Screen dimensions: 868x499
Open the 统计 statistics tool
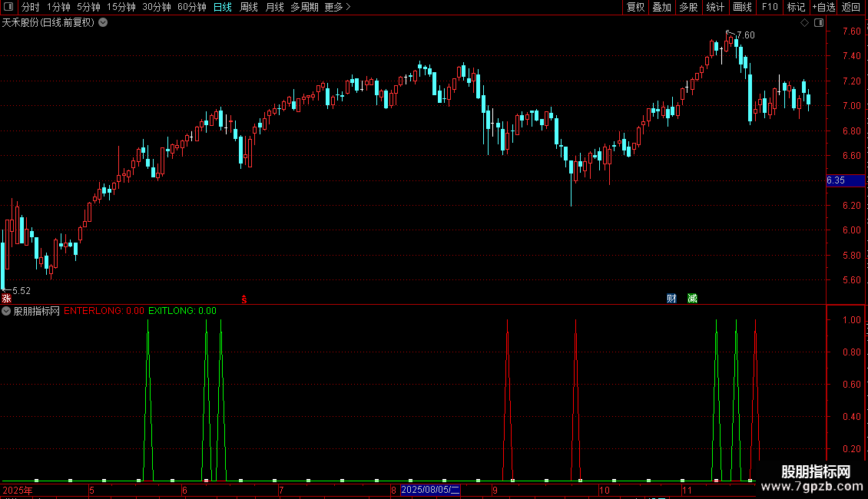(x=715, y=7)
